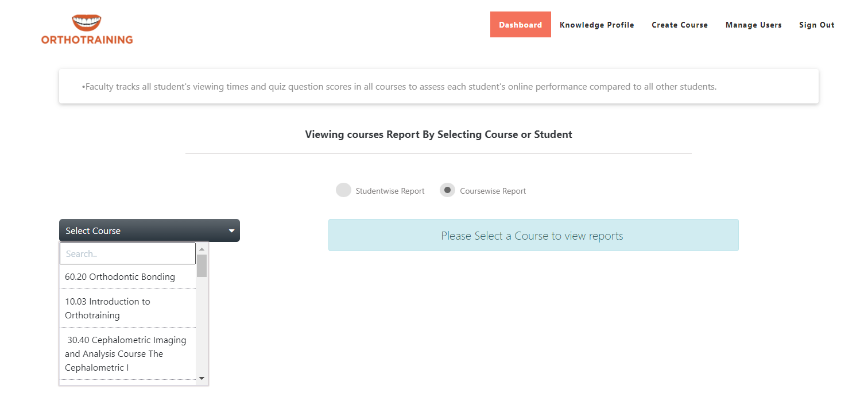
Task: Open the Dashboard tab
Action: click(x=520, y=25)
